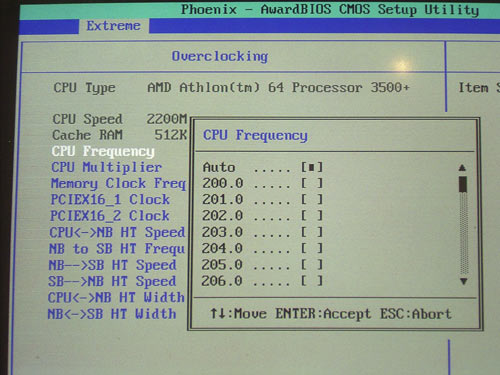The image size is (500, 375).
Task: Open the CPU<->NB HT Speed setting
Action: click(x=117, y=232)
